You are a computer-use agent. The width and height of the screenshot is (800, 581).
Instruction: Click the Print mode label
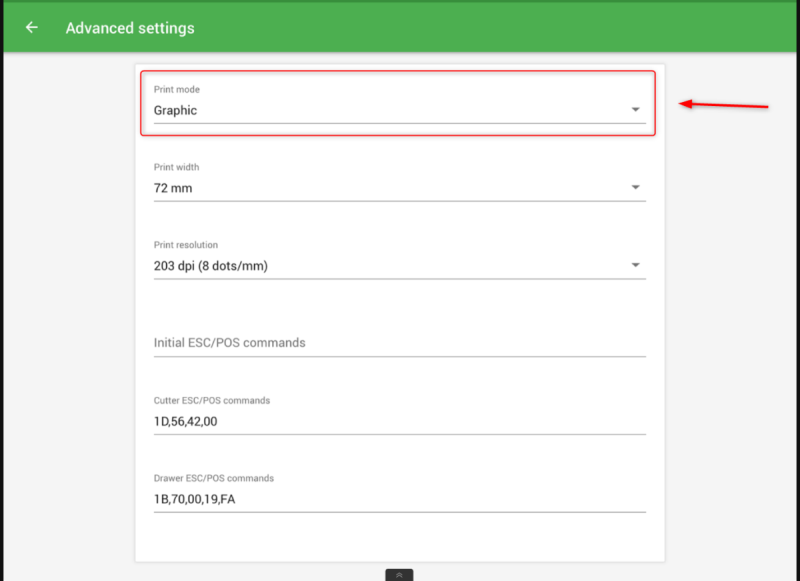click(x=177, y=90)
